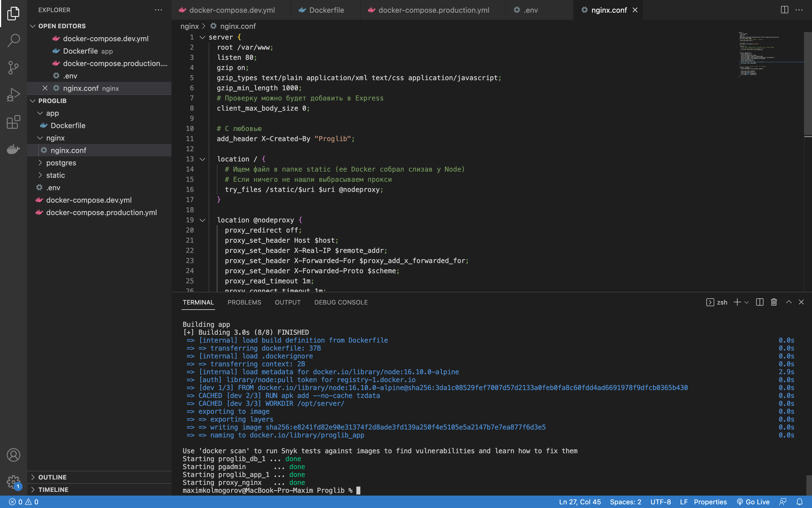Select the zsh terminal shell indicator
Viewport: 812px width, 508px height.
tap(717, 302)
